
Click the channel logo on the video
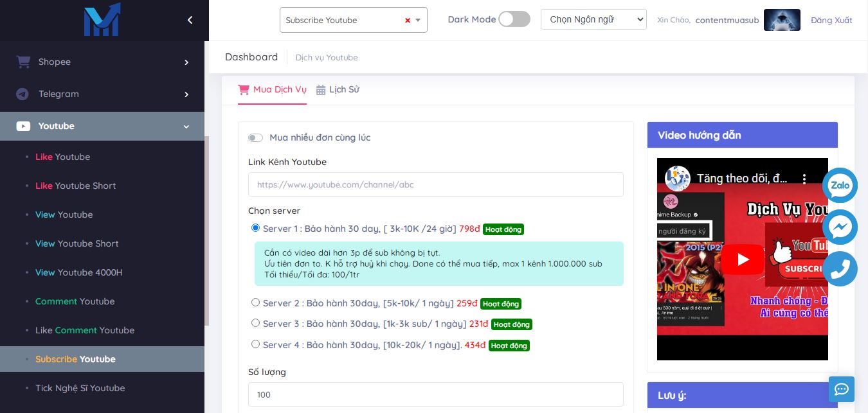(x=678, y=179)
